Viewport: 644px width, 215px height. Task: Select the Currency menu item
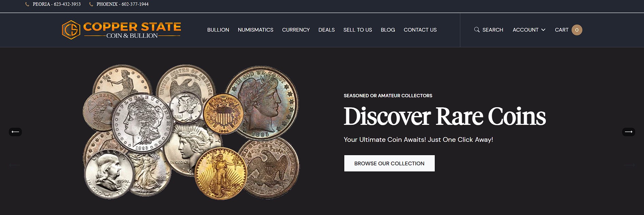click(x=296, y=30)
